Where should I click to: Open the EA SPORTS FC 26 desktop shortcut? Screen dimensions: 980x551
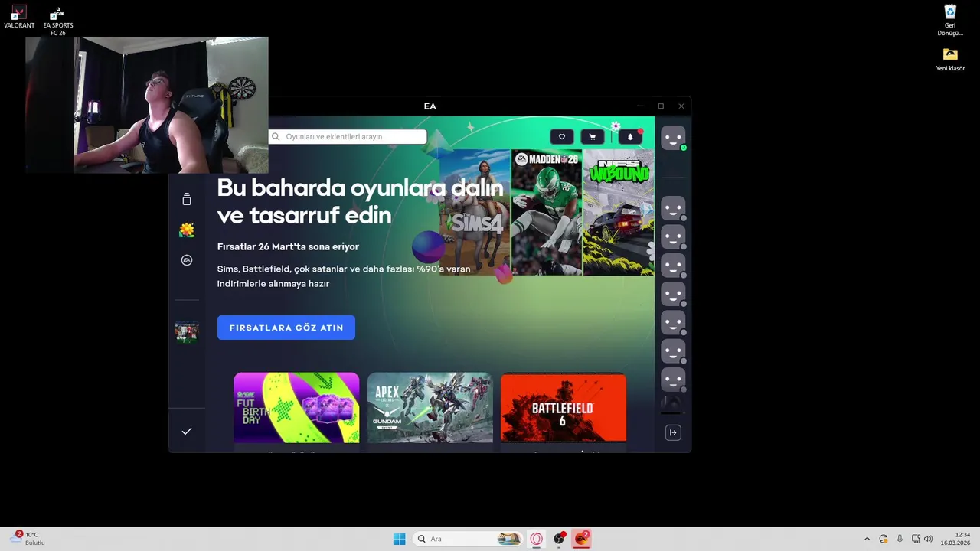point(58,21)
